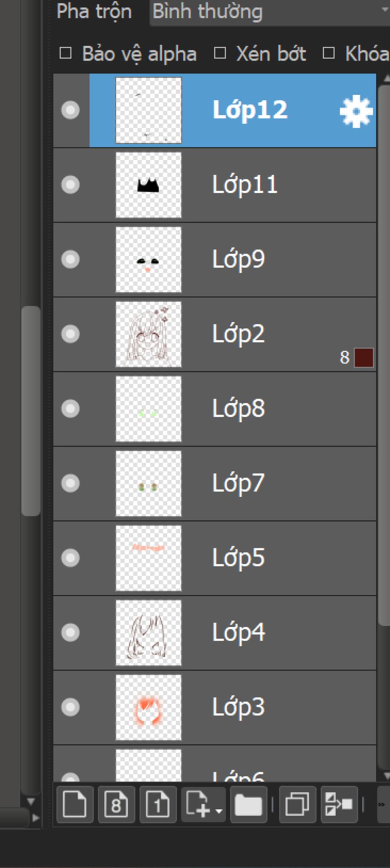This screenshot has width=390, height=868.
Task: Select the Lớp5 layer
Action: [x=215, y=558]
